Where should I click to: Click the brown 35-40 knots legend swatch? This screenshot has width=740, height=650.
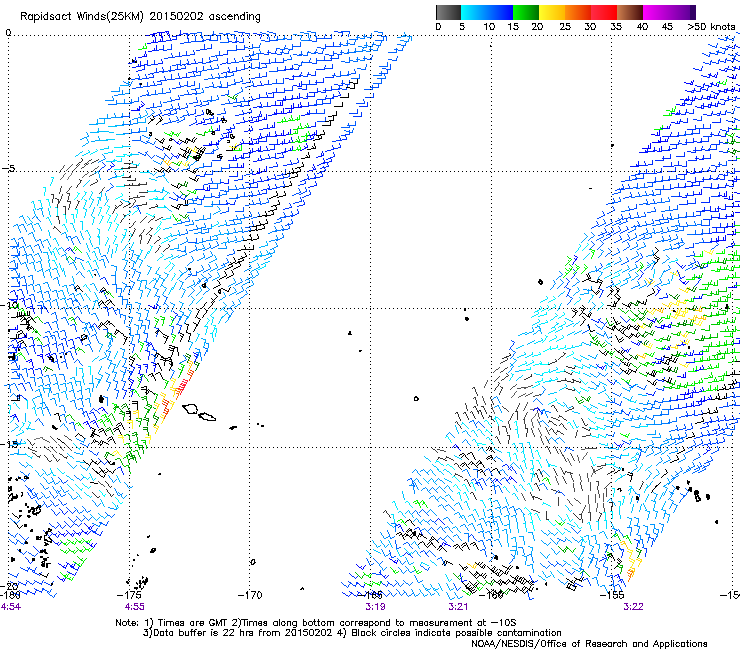(630, 12)
